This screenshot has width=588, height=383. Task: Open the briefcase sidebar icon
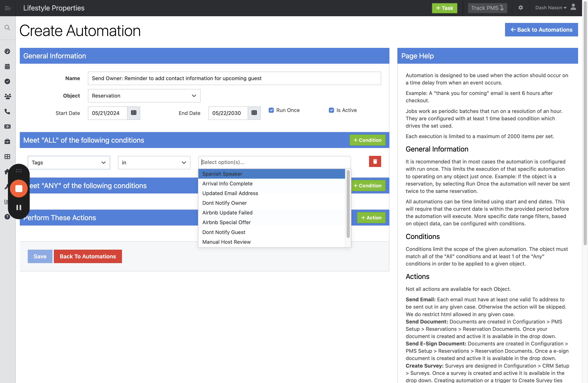[x=7, y=141]
